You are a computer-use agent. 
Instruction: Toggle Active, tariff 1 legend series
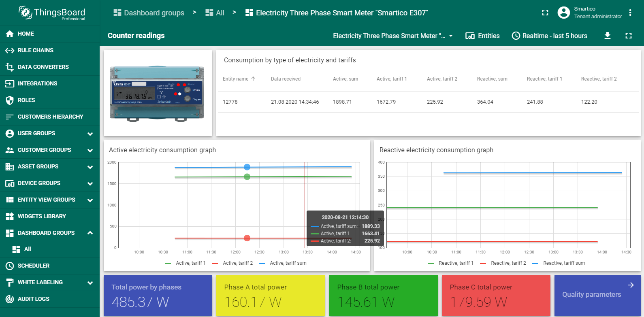tap(190, 263)
